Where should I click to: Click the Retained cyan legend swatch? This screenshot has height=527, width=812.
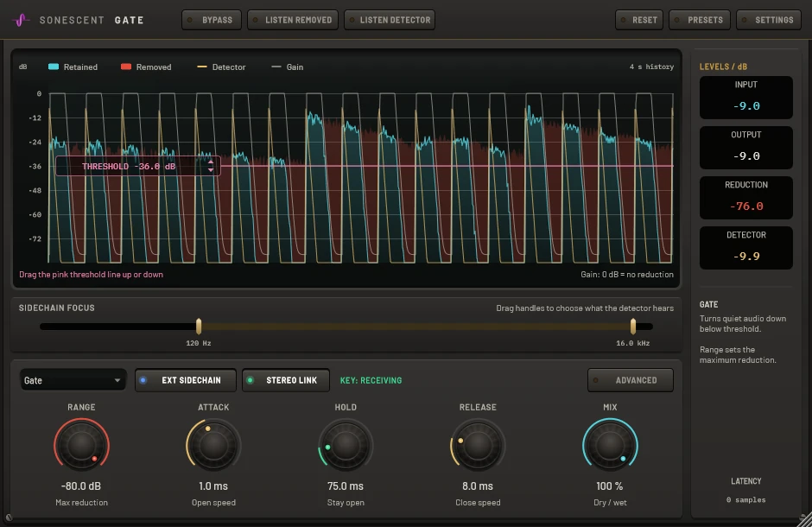coord(54,67)
